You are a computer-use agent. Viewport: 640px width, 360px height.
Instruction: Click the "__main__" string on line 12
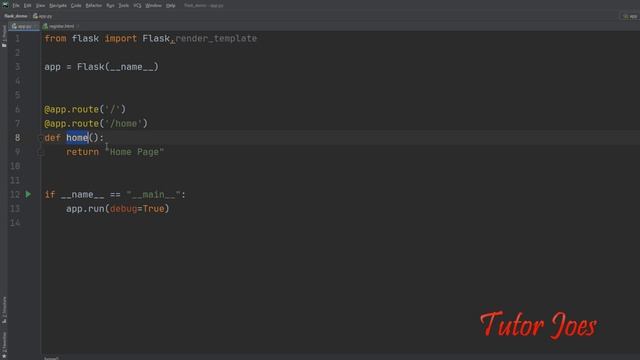pyautogui.click(x=153, y=195)
